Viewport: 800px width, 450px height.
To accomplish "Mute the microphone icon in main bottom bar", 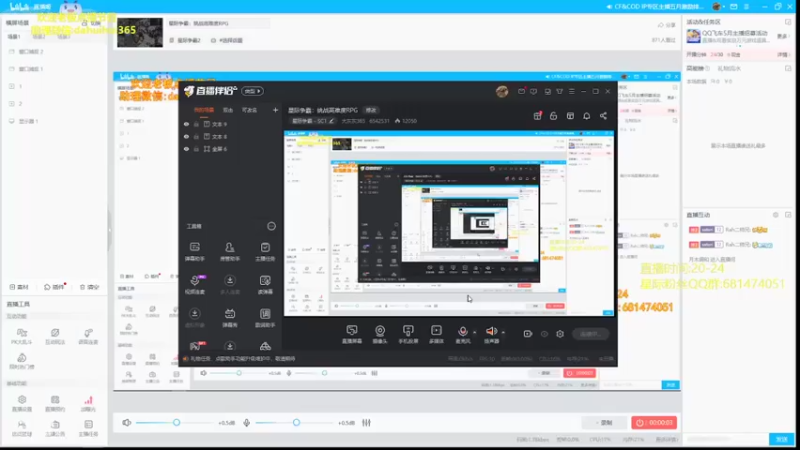I will click(246, 422).
